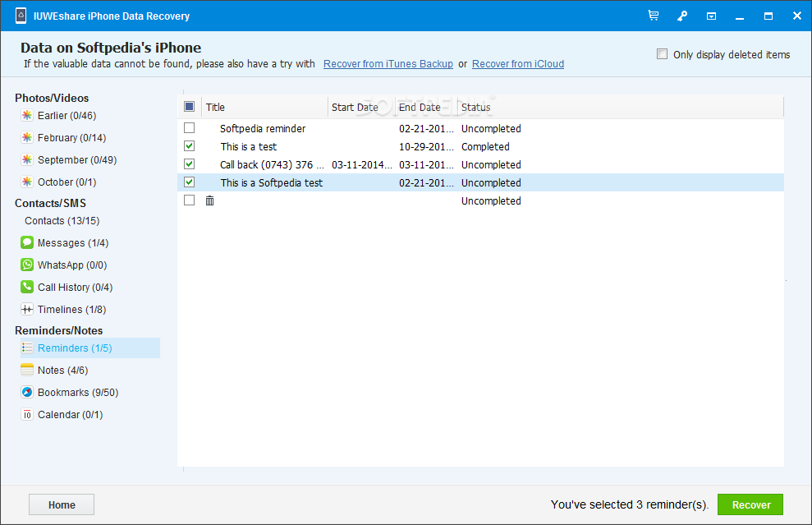Enable Only display deleted items checkbox

click(662, 54)
